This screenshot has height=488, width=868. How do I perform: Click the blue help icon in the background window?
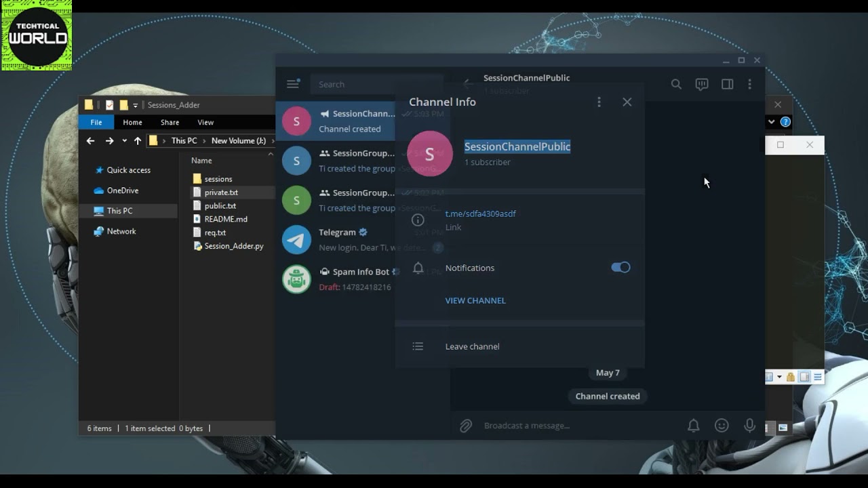(785, 122)
